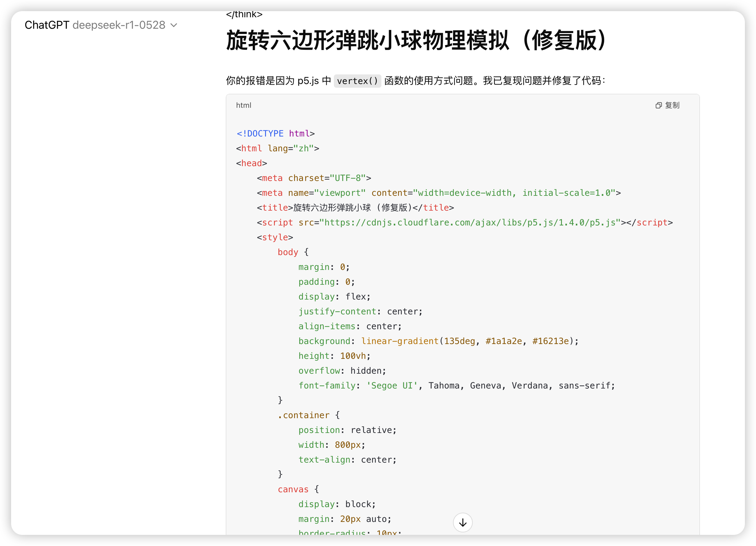Click the 'Segoe UI' font-family value
756x546 pixels.
[x=392, y=386]
